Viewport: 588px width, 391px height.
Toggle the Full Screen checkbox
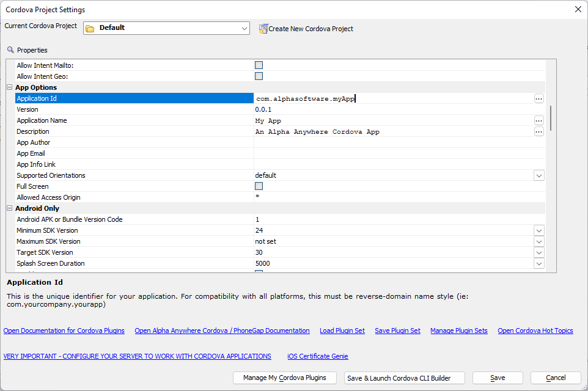coord(259,186)
